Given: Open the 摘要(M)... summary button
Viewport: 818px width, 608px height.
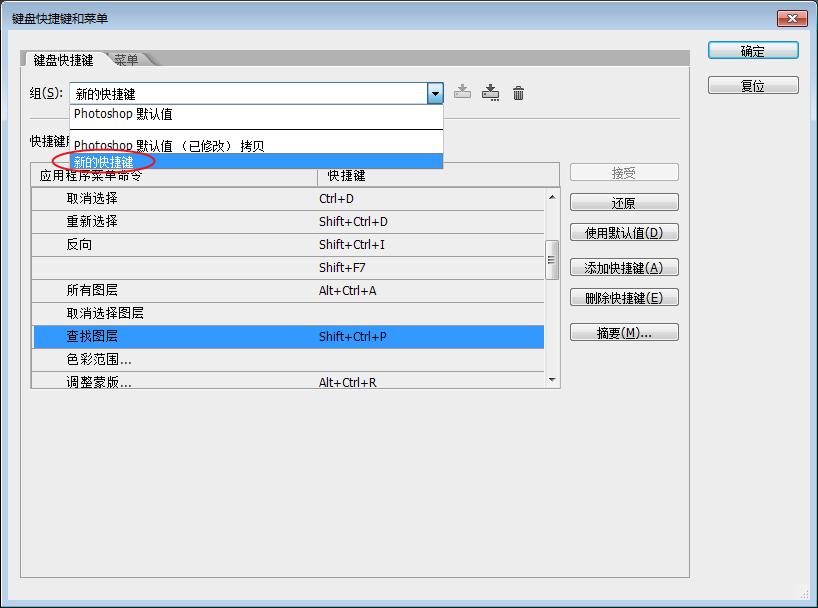Looking at the screenshot, I should pos(624,332).
